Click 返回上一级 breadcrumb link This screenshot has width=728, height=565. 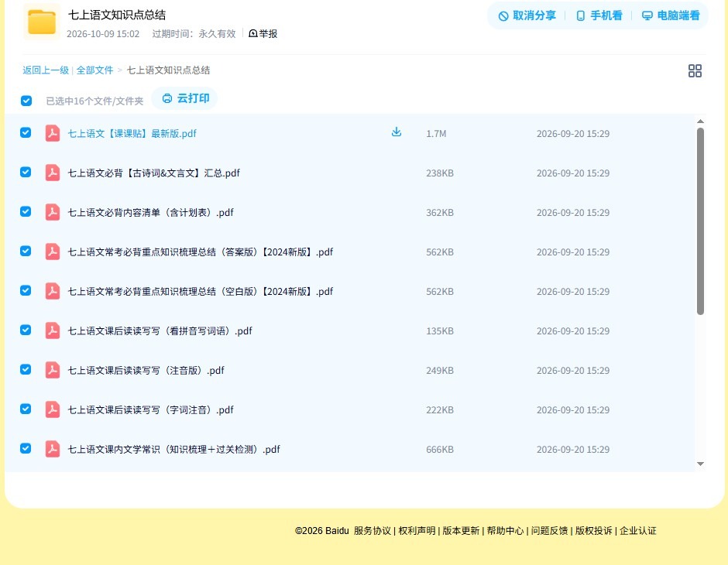[x=46, y=70]
